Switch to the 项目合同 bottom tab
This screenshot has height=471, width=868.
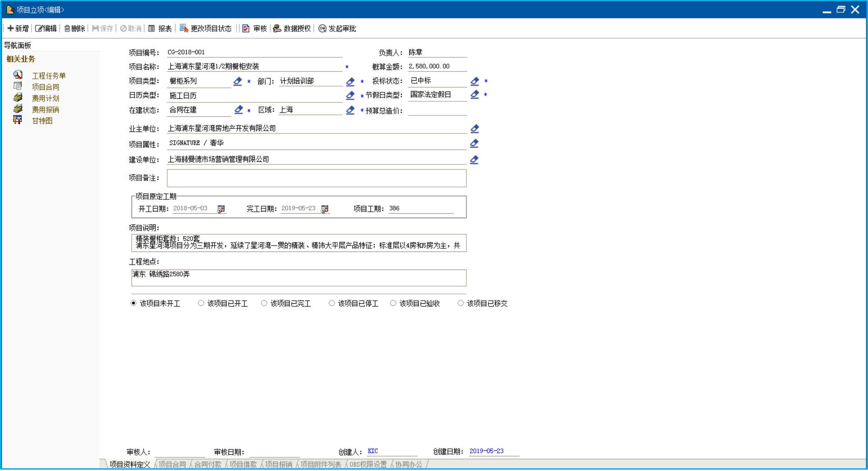coord(172,464)
